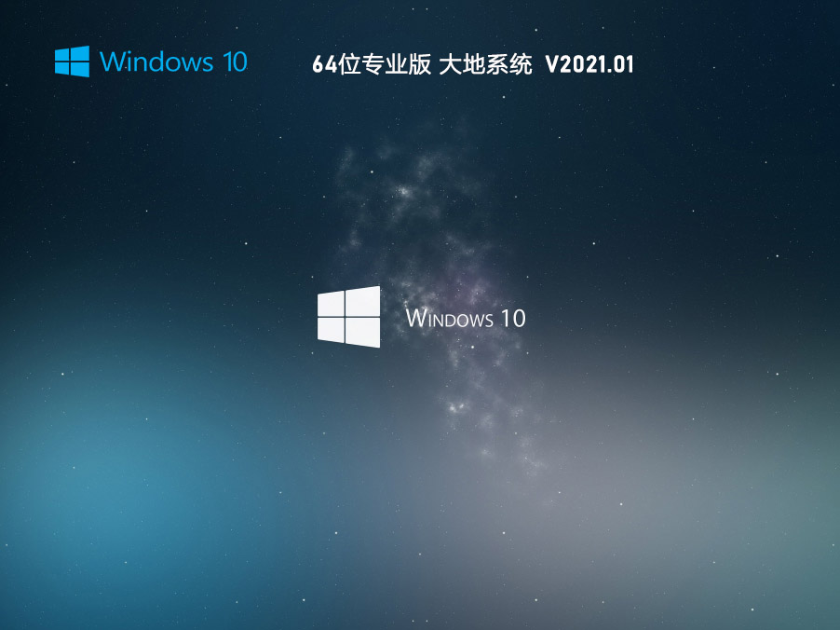Click the blue "Windows 10" text at top

(x=173, y=62)
